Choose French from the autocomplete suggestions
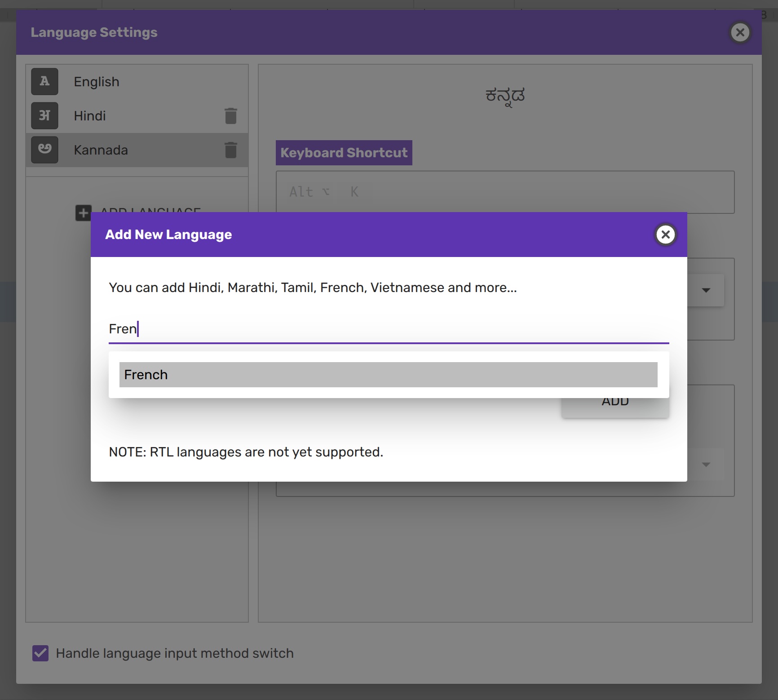The image size is (778, 700). tap(388, 375)
